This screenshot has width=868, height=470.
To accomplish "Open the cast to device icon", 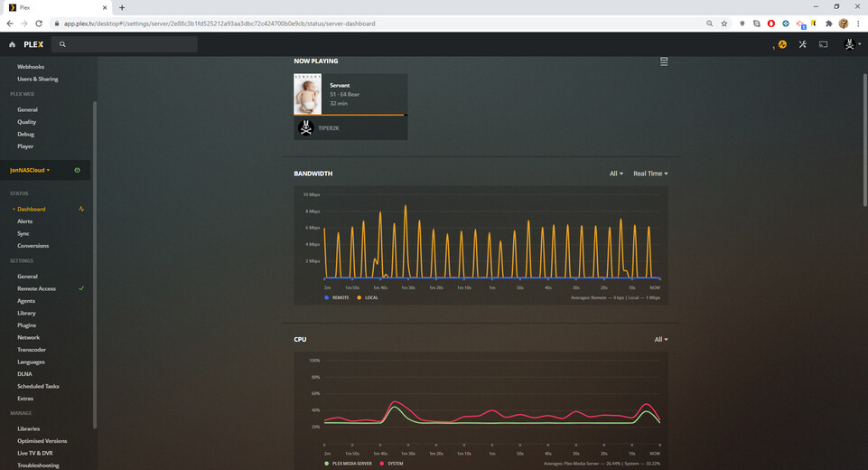I will 823,44.
